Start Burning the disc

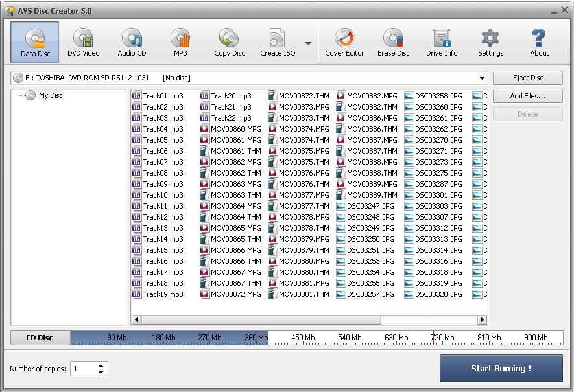tap(503, 369)
